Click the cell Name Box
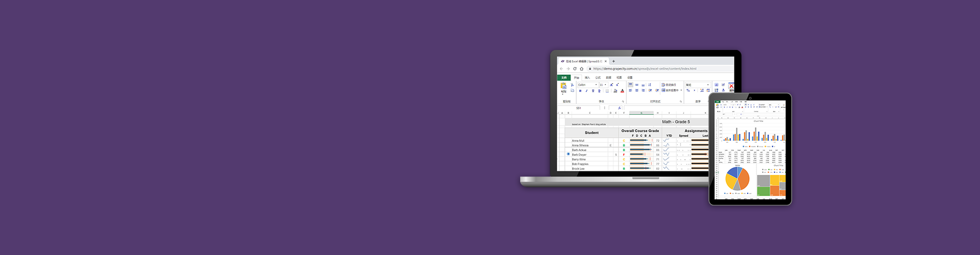980x255 pixels. pyautogui.click(x=579, y=108)
